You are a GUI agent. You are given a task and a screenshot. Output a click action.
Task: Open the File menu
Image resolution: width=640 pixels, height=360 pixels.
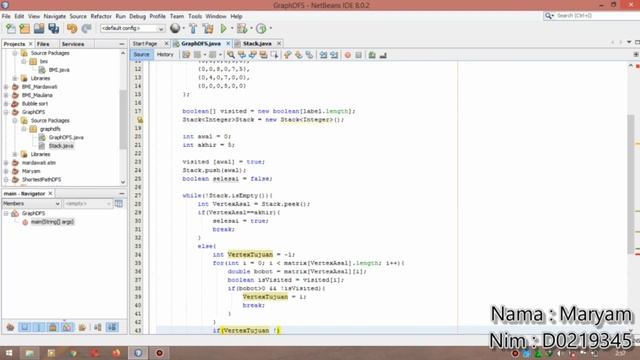(x=6, y=16)
